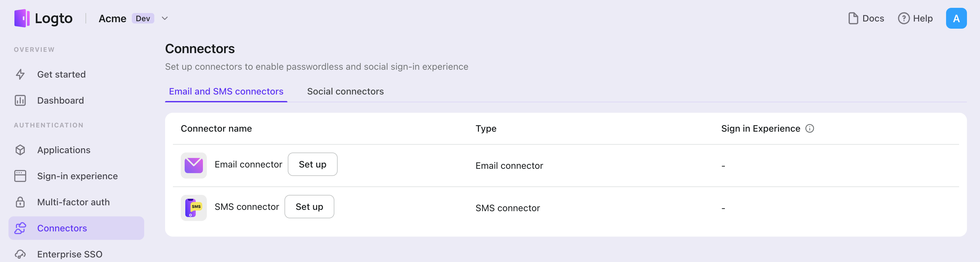This screenshot has width=980, height=262.
Task: Click the Sign in Experience info icon
Action: [x=810, y=128]
